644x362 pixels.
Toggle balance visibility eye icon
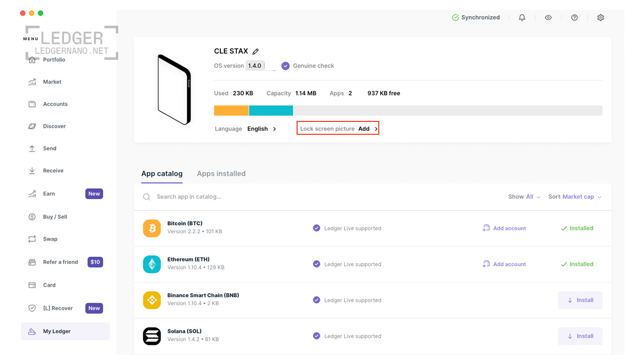548,18
